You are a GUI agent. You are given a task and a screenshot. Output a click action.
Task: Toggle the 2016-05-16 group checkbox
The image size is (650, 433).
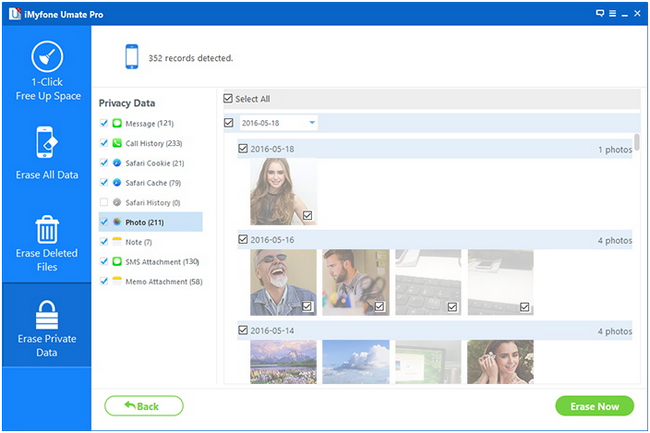[243, 239]
